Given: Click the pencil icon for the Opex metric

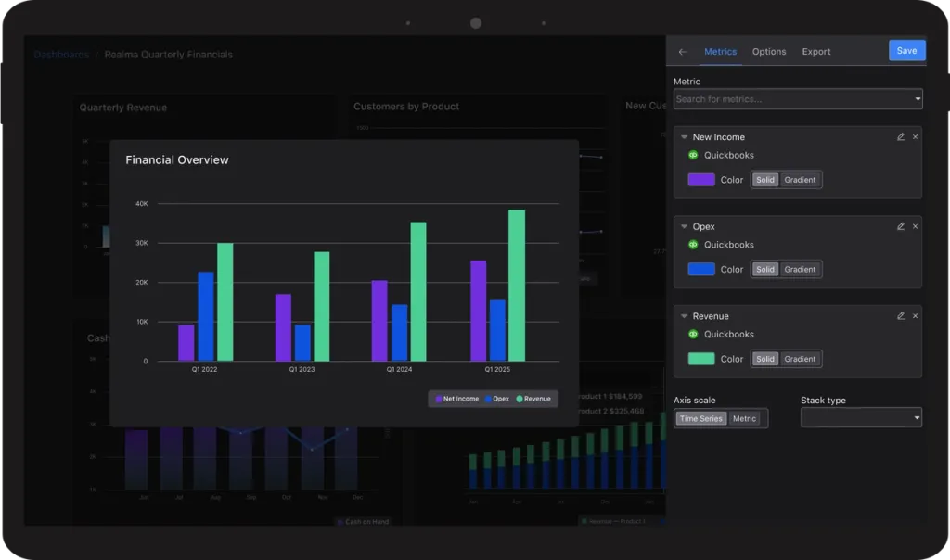Looking at the screenshot, I should click(x=901, y=226).
